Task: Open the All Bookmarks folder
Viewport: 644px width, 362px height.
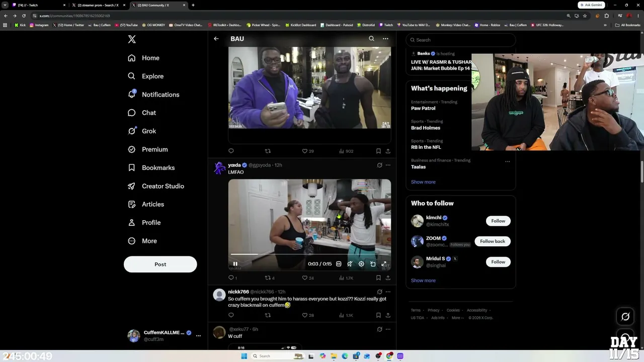Action: click(x=628, y=25)
